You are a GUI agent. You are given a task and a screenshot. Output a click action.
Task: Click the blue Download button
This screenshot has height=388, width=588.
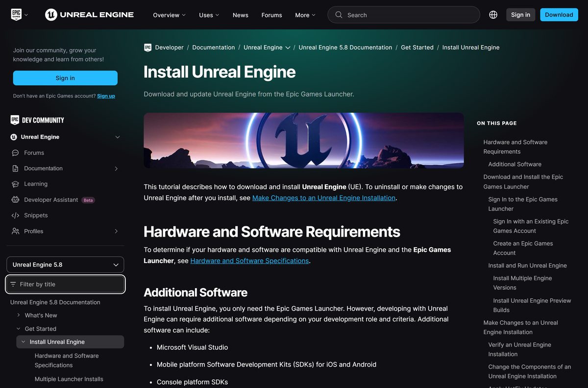559,15
